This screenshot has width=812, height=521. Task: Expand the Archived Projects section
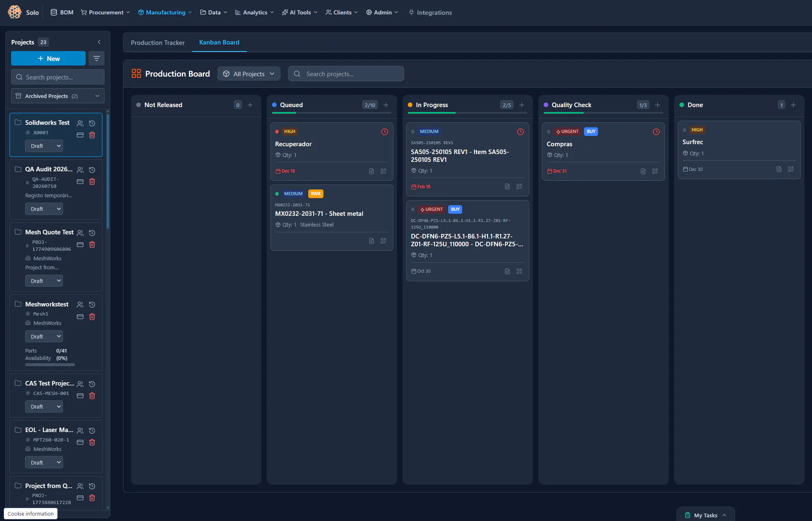click(58, 96)
